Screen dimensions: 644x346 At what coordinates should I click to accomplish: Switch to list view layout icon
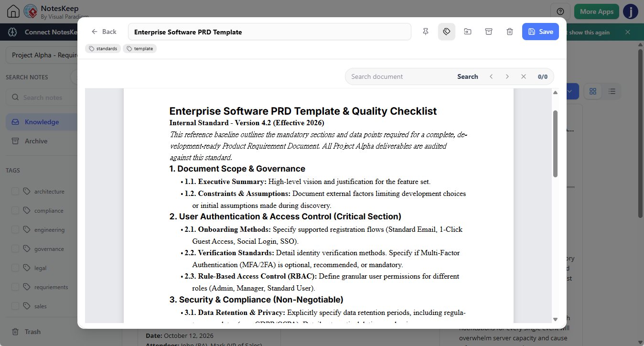point(612,91)
